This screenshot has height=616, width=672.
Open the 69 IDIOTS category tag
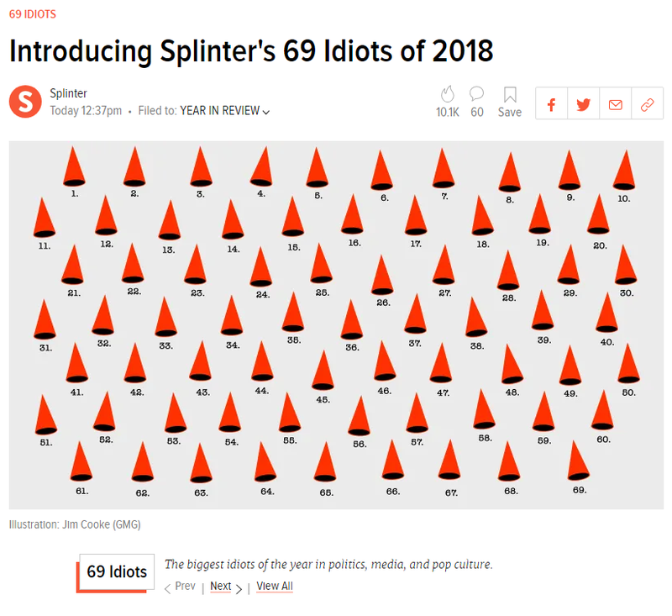[x=33, y=14]
